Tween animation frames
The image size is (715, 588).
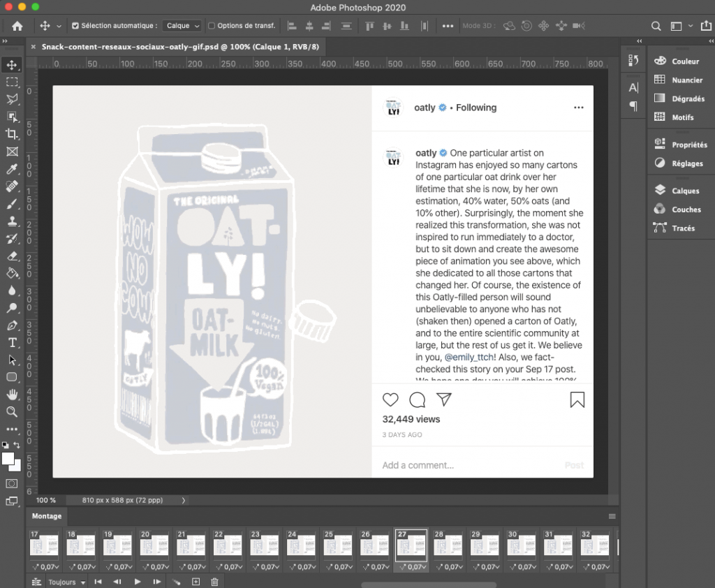[x=177, y=582]
